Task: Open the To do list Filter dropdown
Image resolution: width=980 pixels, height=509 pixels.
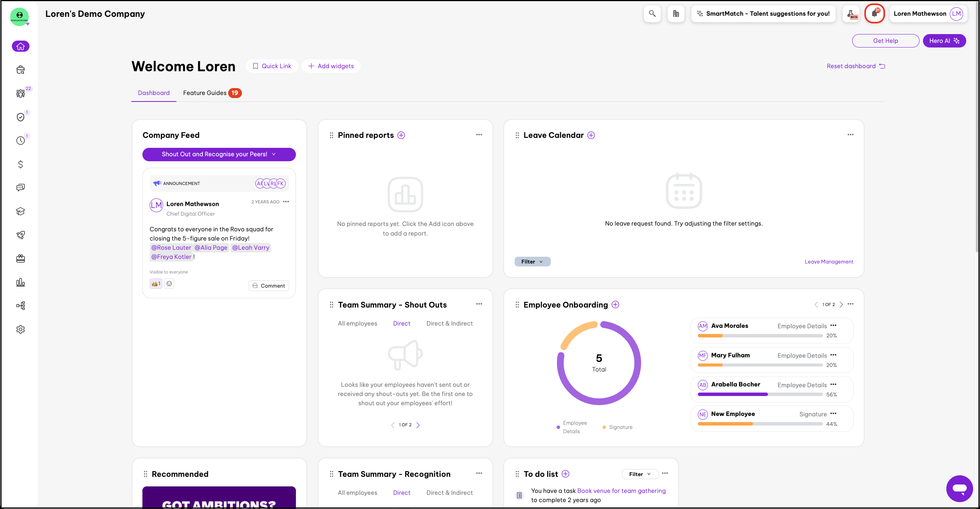Action: click(x=640, y=474)
